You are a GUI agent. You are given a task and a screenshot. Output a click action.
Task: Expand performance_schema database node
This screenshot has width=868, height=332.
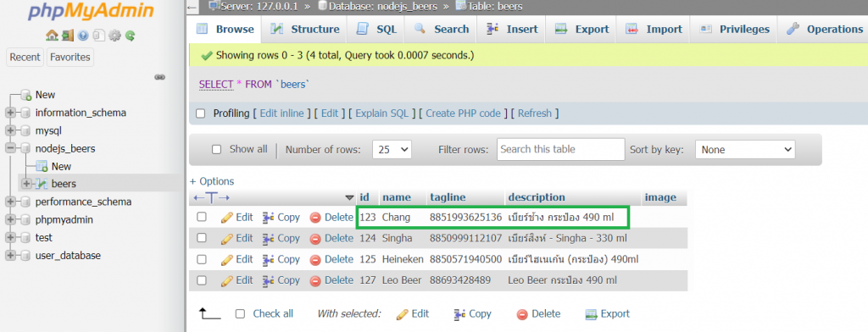coord(10,202)
